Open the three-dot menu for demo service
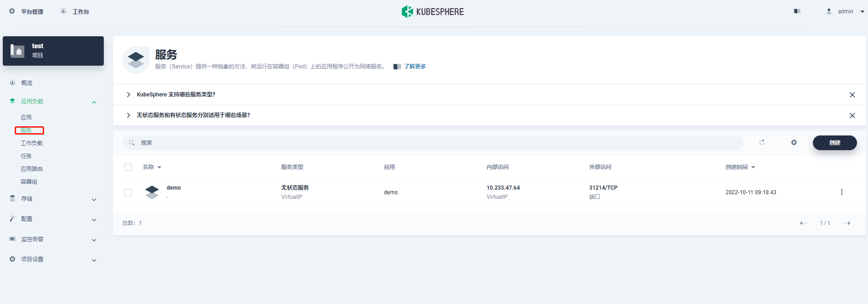The width and height of the screenshot is (868, 304). [x=841, y=192]
